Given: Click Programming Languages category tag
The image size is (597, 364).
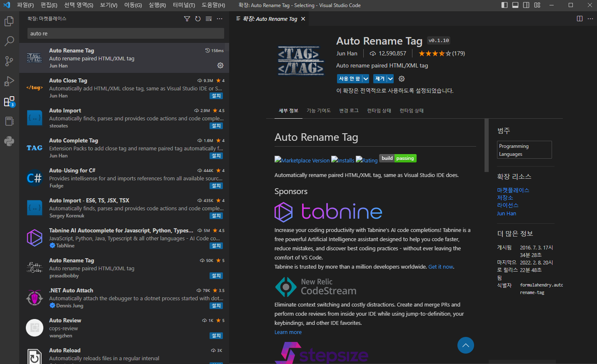Looking at the screenshot, I should [x=525, y=150].
